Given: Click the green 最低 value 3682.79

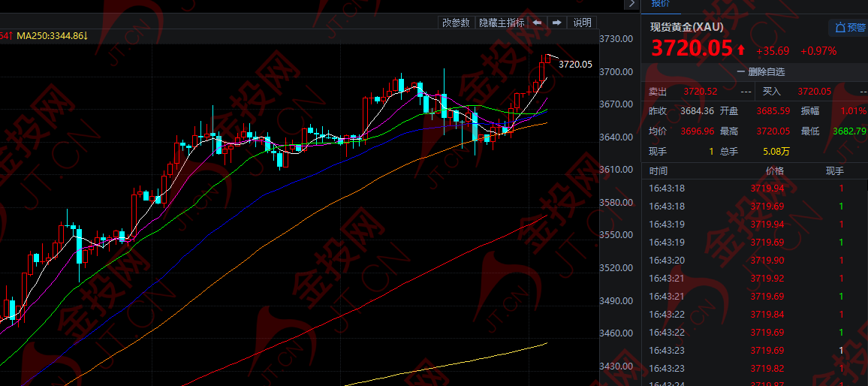Looking at the screenshot, I should (x=849, y=131).
